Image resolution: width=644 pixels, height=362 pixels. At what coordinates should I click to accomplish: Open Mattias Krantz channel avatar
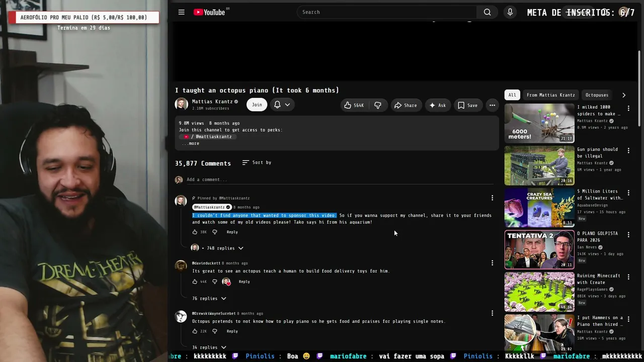point(181,105)
